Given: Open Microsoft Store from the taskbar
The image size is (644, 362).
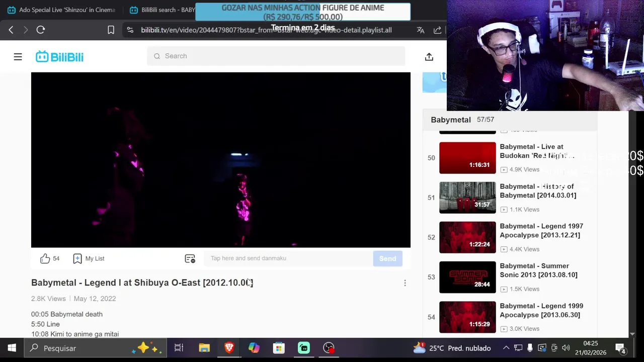Looking at the screenshot, I should (x=279, y=348).
